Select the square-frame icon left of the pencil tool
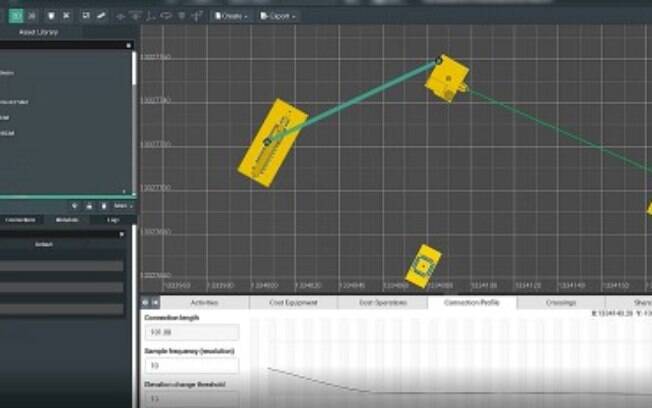Viewport: 652px width, 408px height. click(x=86, y=16)
